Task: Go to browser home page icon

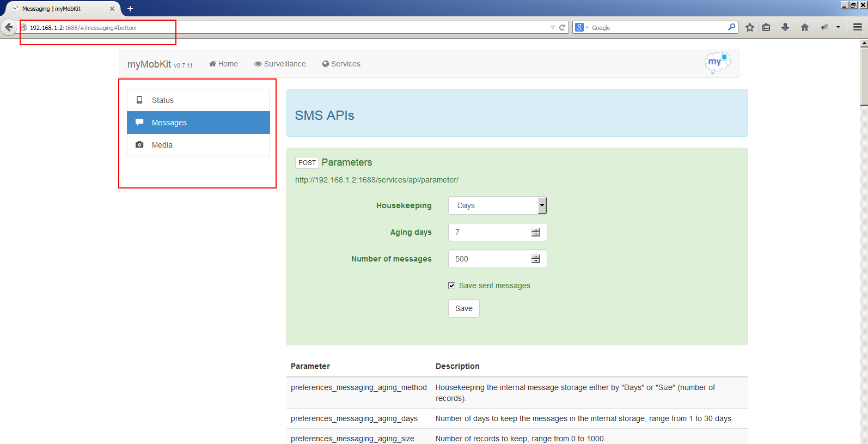Action: click(805, 27)
